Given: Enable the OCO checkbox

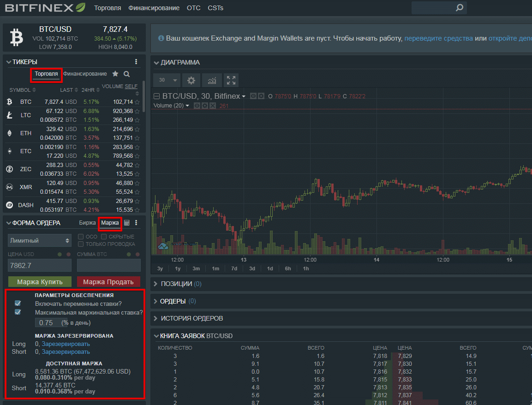Looking at the screenshot, I should pos(81,237).
